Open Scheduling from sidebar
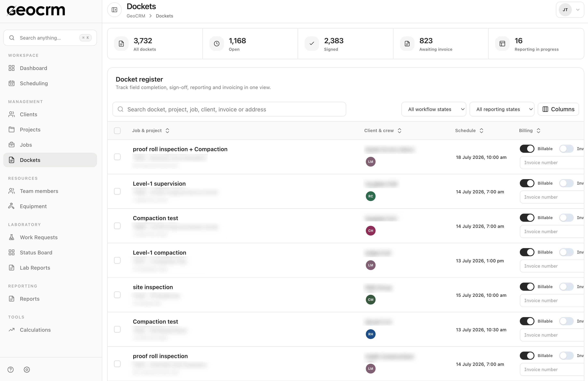This screenshot has width=588, height=381. (x=50, y=83)
